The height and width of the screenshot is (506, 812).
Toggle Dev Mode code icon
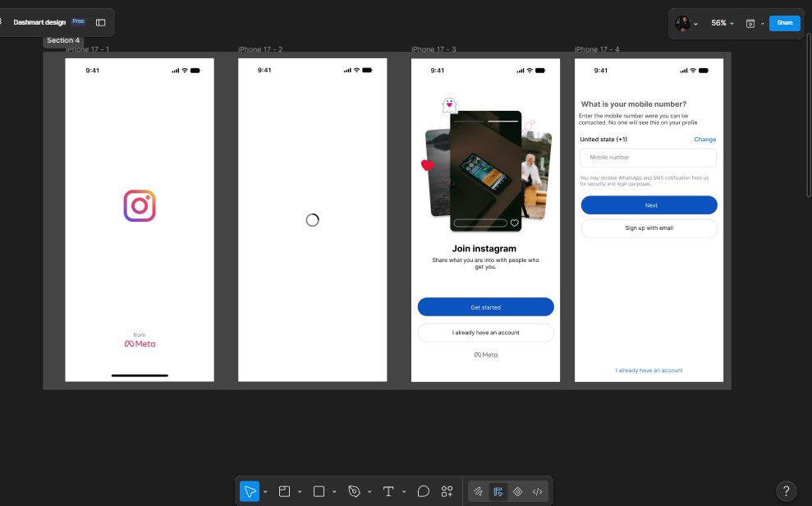tap(538, 491)
